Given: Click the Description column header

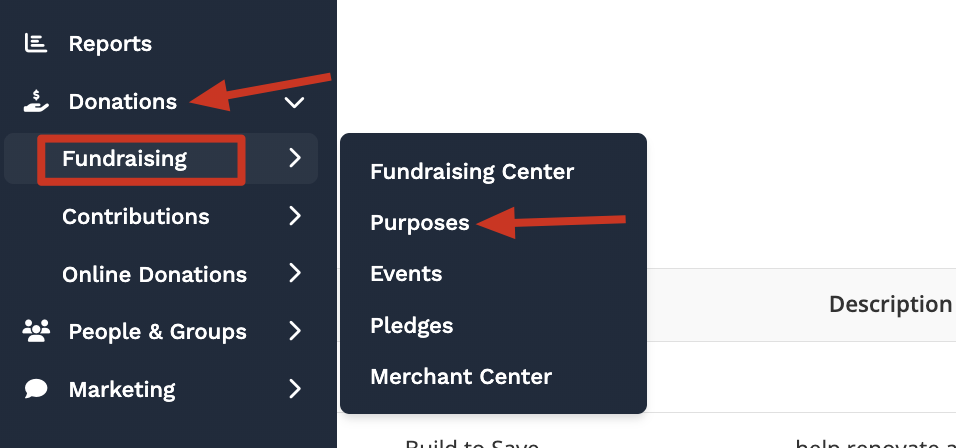Looking at the screenshot, I should click(x=890, y=304).
